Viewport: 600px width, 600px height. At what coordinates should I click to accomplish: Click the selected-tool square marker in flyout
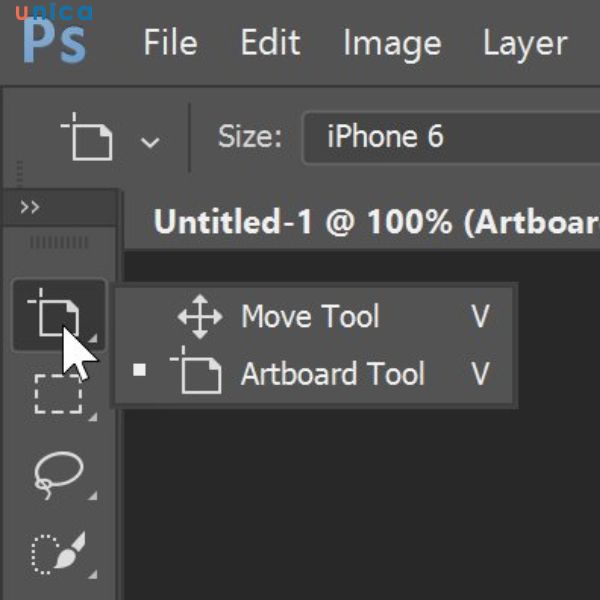(140, 371)
